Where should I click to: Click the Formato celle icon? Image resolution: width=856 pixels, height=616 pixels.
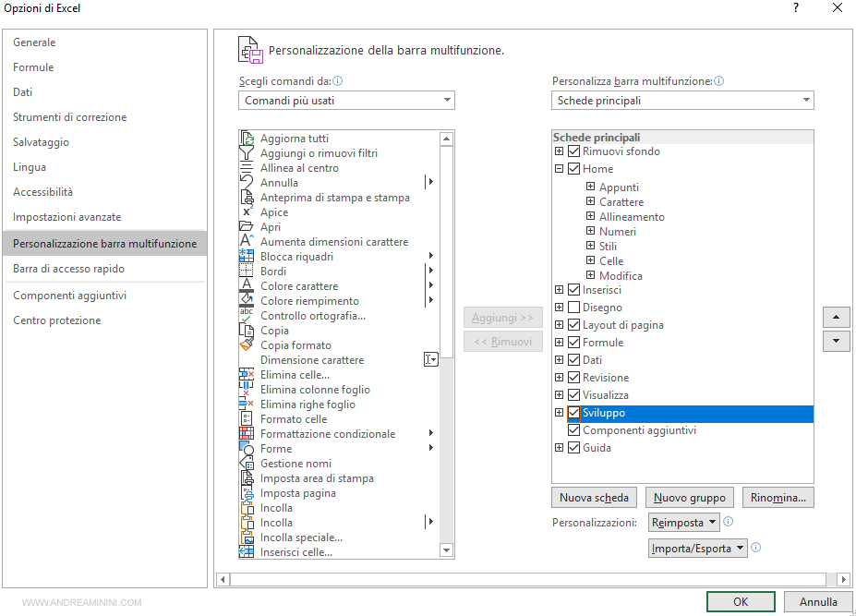(x=247, y=419)
